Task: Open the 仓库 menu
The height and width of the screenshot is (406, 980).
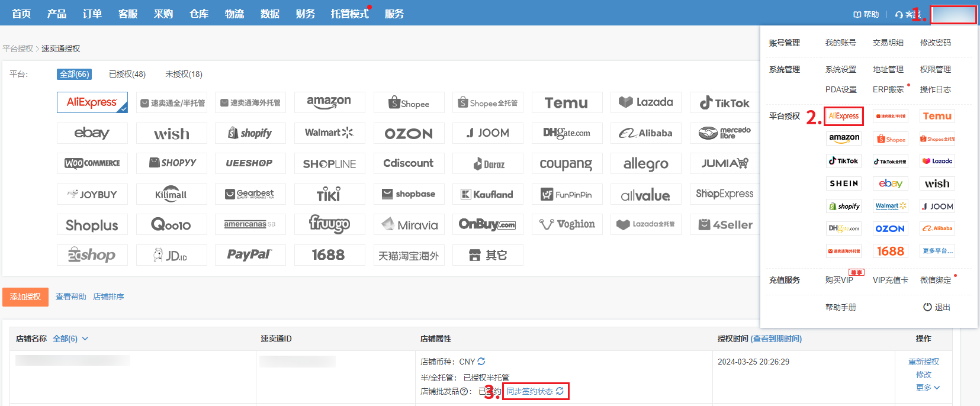Action: (x=199, y=14)
